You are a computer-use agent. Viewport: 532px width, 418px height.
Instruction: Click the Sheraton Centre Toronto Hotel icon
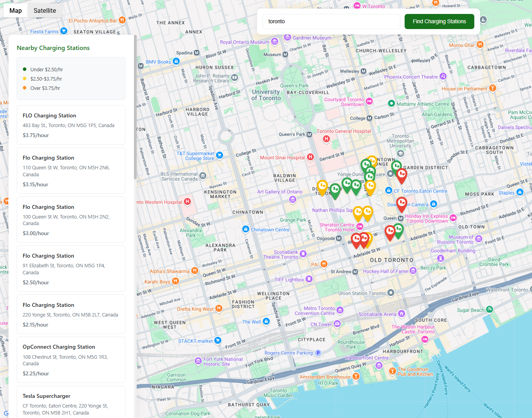pyautogui.click(x=360, y=227)
